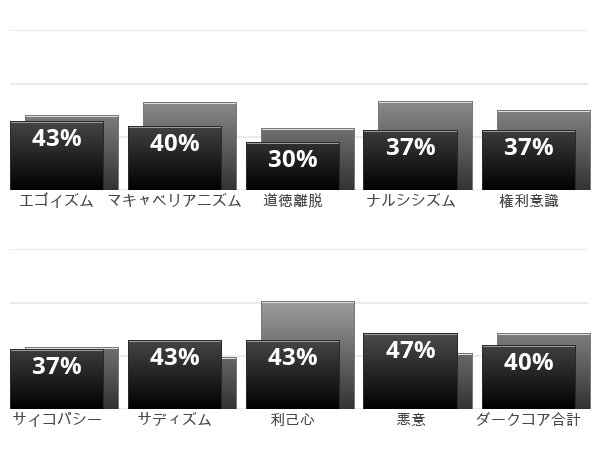
Task: Click the 道徳離脱 axis label
Action: 293,201
